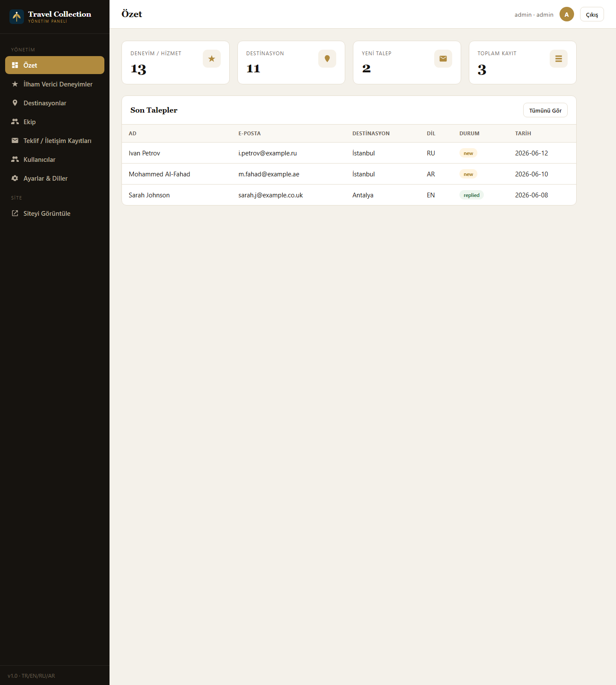The width and height of the screenshot is (616, 685).
Task: Click email m.fahad@example.ae
Action: 269,174
